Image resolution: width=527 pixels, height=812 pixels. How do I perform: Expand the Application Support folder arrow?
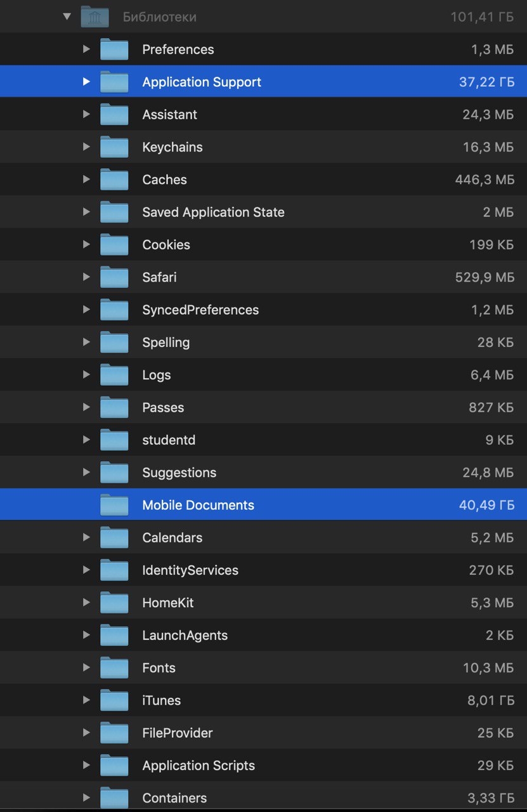click(x=86, y=81)
